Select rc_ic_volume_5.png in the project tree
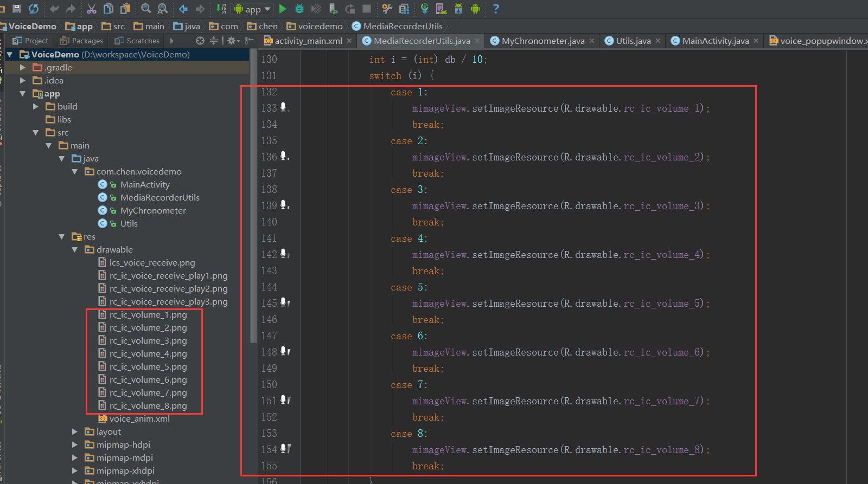 (x=148, y=366)
